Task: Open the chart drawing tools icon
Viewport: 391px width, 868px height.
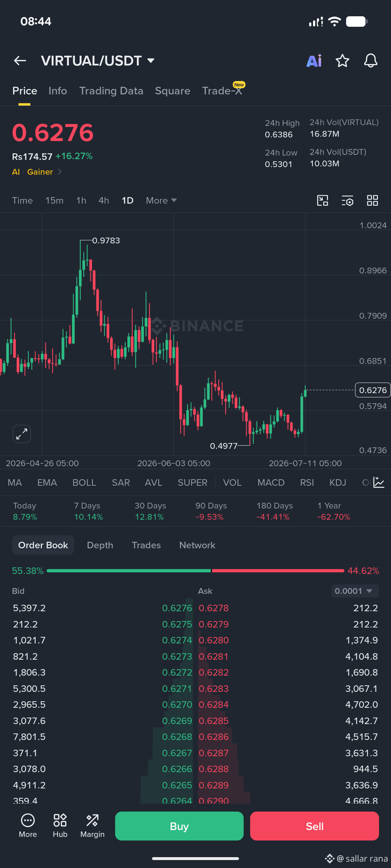Action: tap(323, 200)
